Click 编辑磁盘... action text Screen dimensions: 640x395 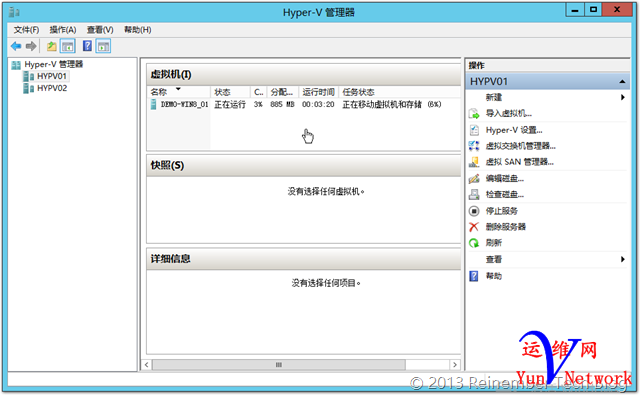tap(504, 178)
